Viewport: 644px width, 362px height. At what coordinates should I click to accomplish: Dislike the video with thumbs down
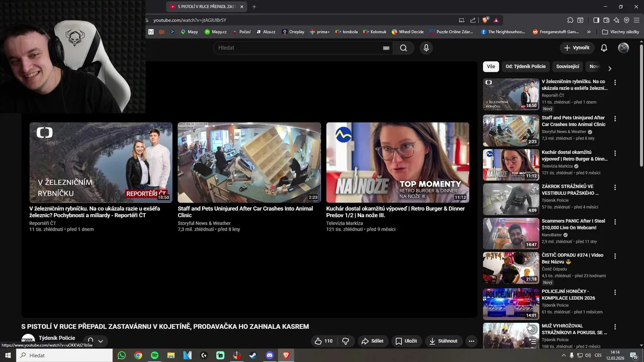[346, 341]
